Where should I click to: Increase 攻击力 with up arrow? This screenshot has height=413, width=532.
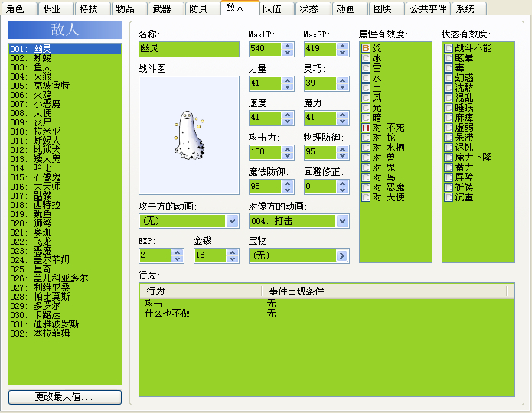(x=287, y=149)
